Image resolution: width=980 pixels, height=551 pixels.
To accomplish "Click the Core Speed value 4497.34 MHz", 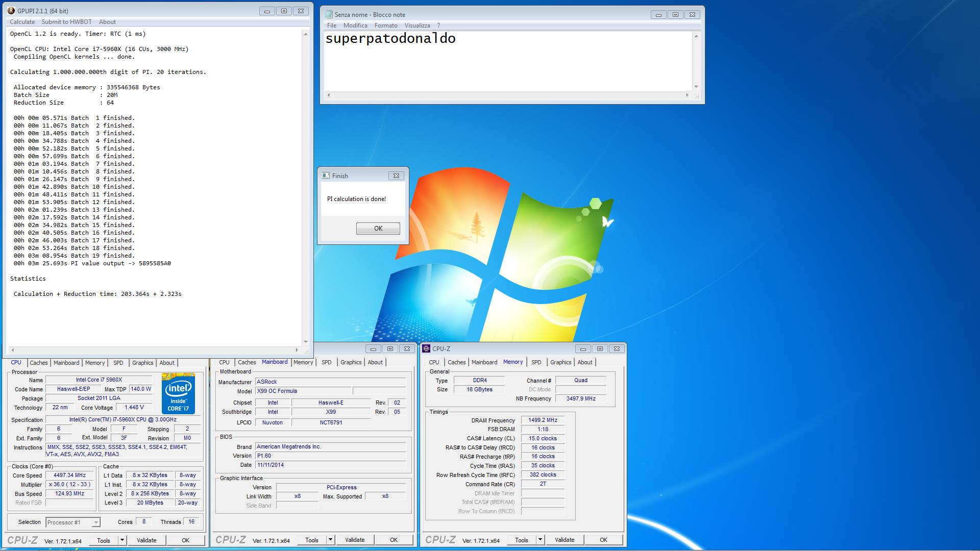I will [70, 475].
